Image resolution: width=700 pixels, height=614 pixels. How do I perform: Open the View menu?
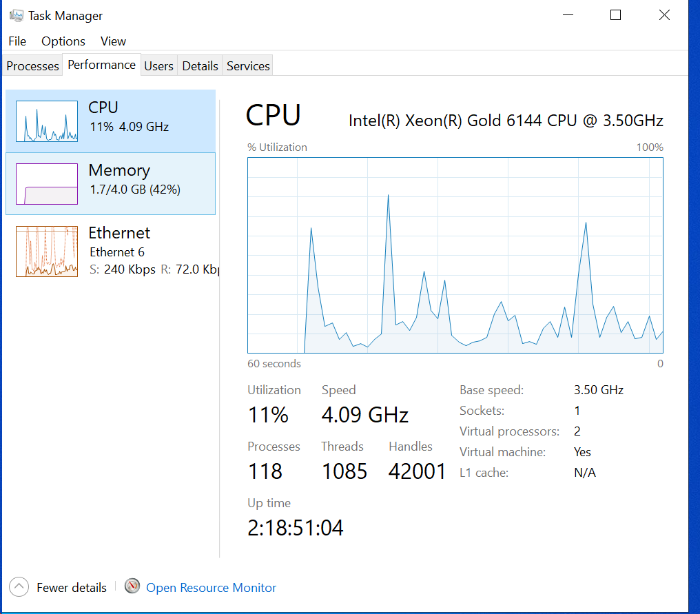click(113, 41)
